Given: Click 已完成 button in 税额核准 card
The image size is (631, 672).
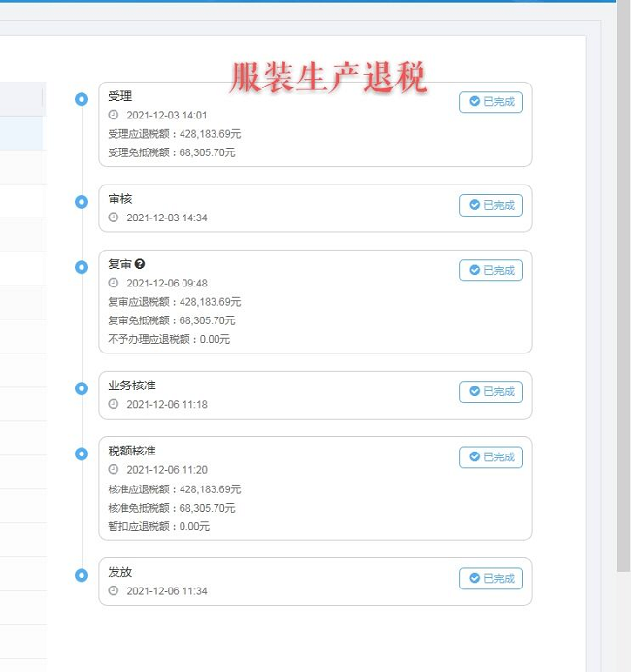Looking at the screenshot, I should 491,456.
